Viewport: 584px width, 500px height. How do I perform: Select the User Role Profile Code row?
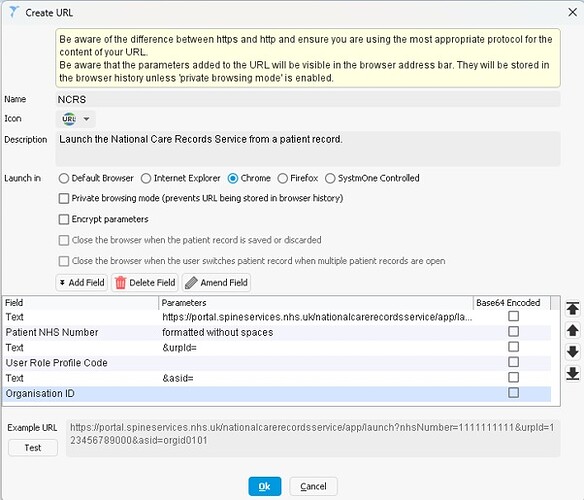(x=276, y=363)
